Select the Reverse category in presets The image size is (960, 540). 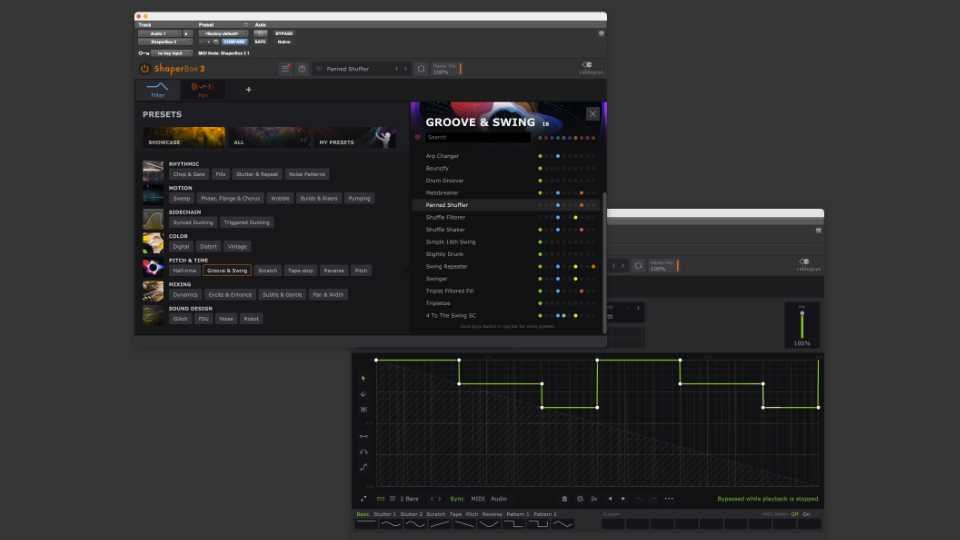(334, 271)
